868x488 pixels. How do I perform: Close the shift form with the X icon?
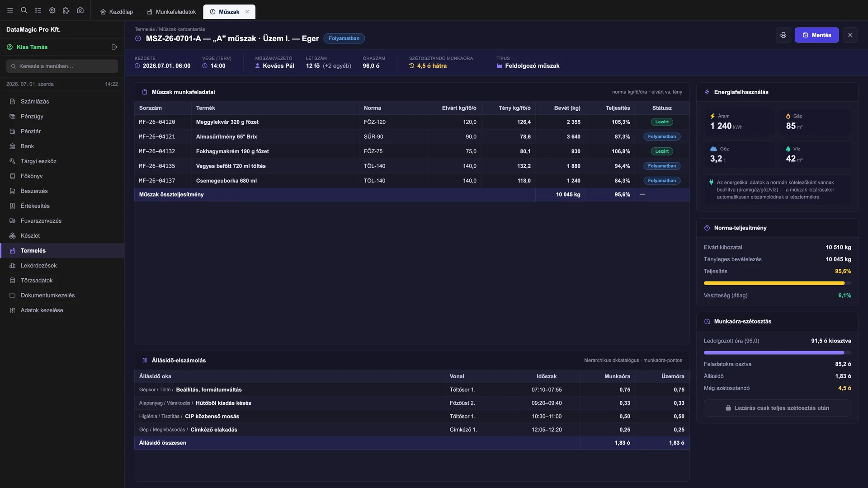(850, 35)
